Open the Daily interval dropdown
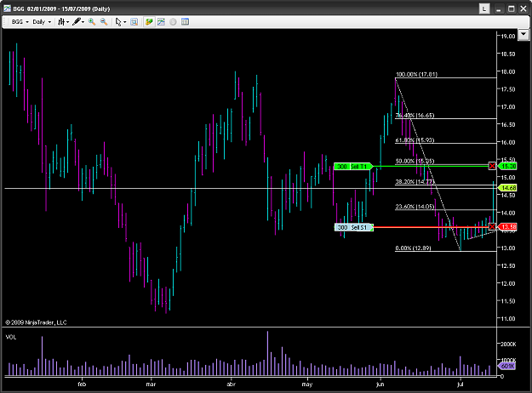Screen dimensions: 532x393 [x=42, y=22]
